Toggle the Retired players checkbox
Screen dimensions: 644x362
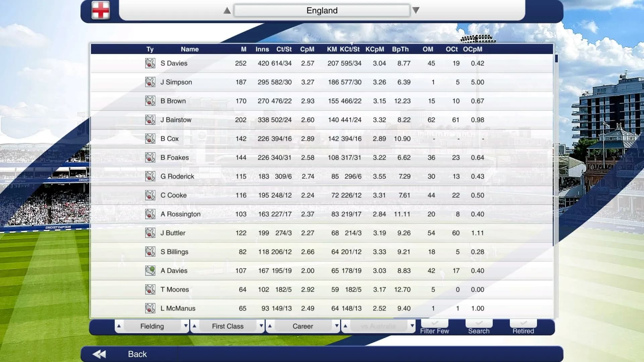pos(523,323)
